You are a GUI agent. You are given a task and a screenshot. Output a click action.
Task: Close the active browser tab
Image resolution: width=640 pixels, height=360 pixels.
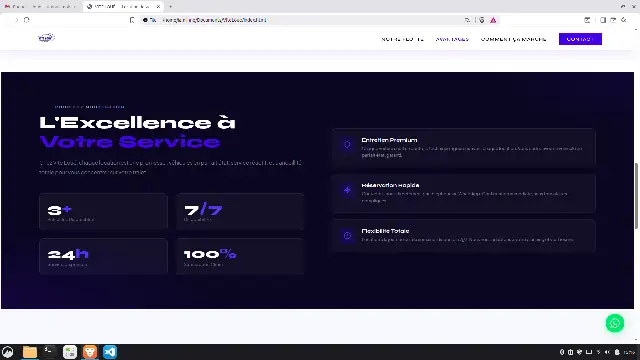158,7
